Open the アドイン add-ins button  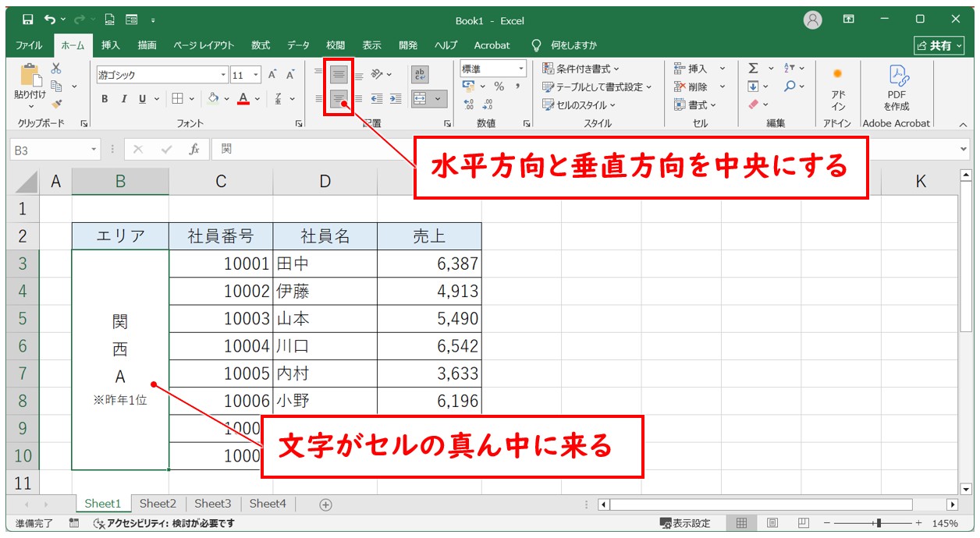838,87
